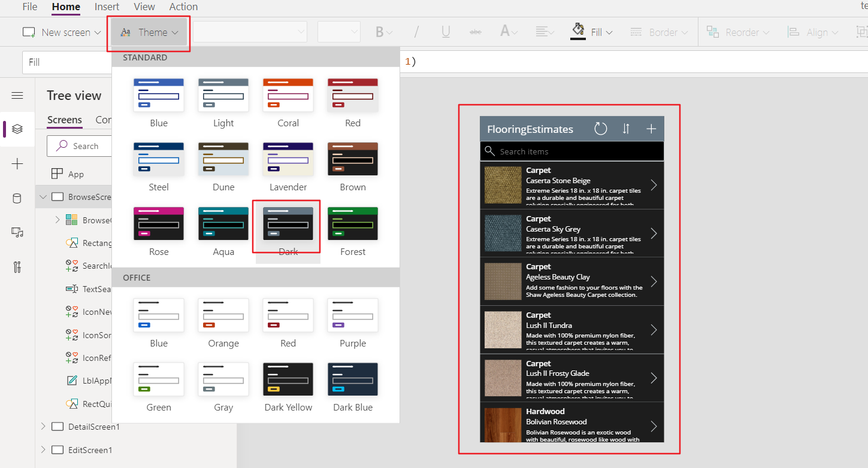Toggle italic formatting in the toolbar

pyautogui.click(x=416, y=31)
